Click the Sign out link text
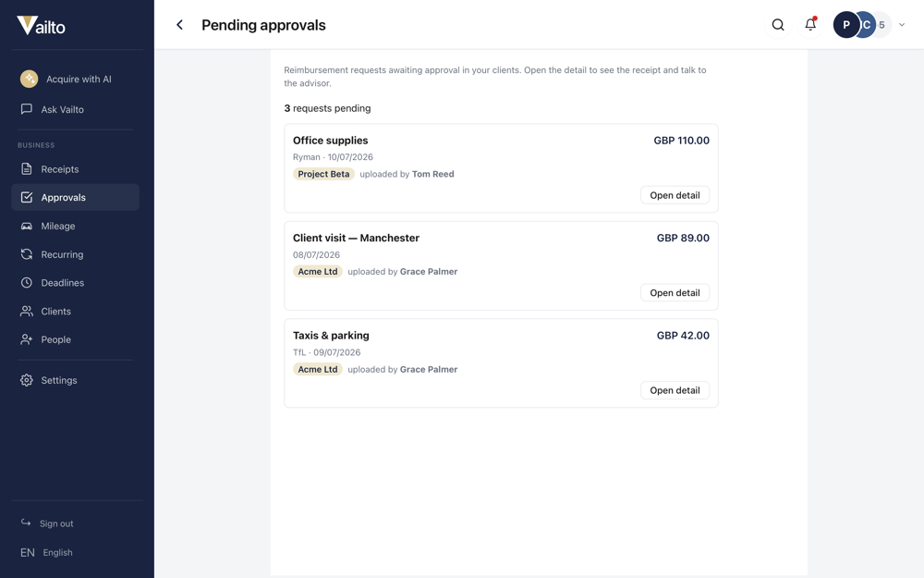 point(56,523)
